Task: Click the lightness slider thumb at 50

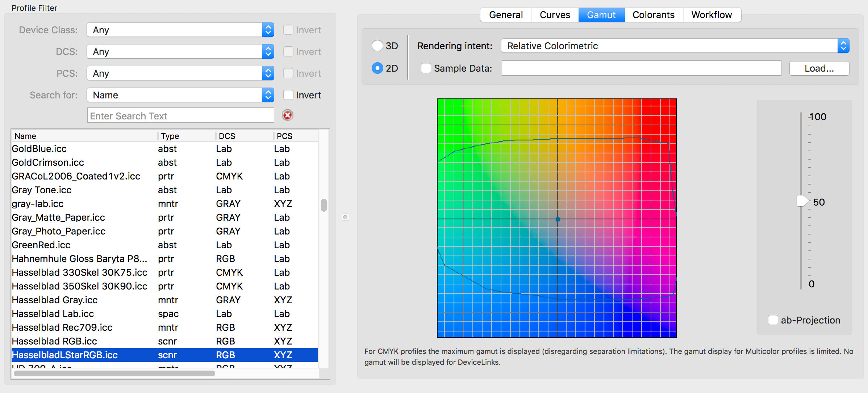Action: pyautogui.click(x=802, y=201)
